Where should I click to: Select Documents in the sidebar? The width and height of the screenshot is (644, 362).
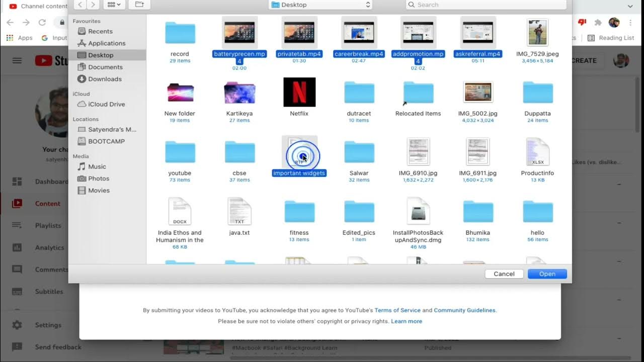(105, 67)
